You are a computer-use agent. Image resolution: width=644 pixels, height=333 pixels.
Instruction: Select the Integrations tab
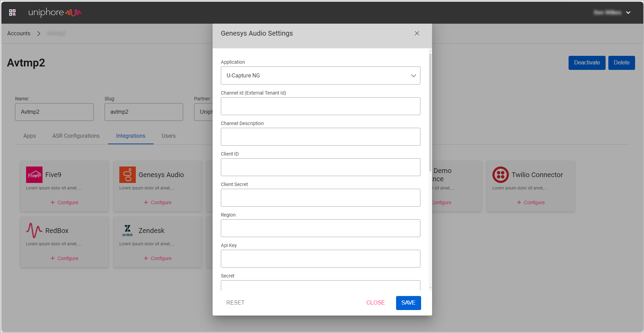tap(131, 136)
